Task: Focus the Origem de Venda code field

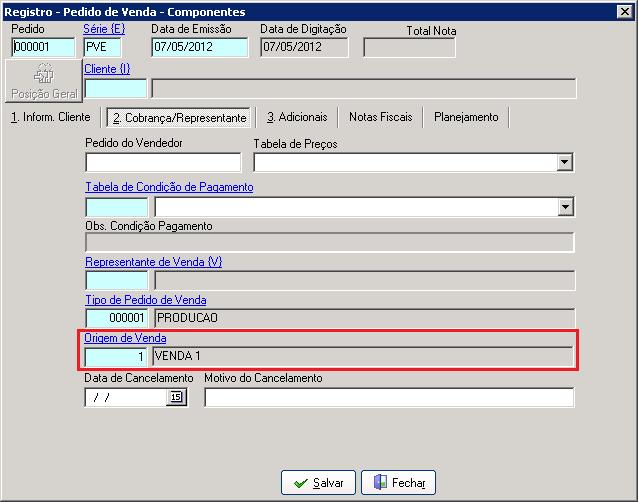Action: point(116,357)
